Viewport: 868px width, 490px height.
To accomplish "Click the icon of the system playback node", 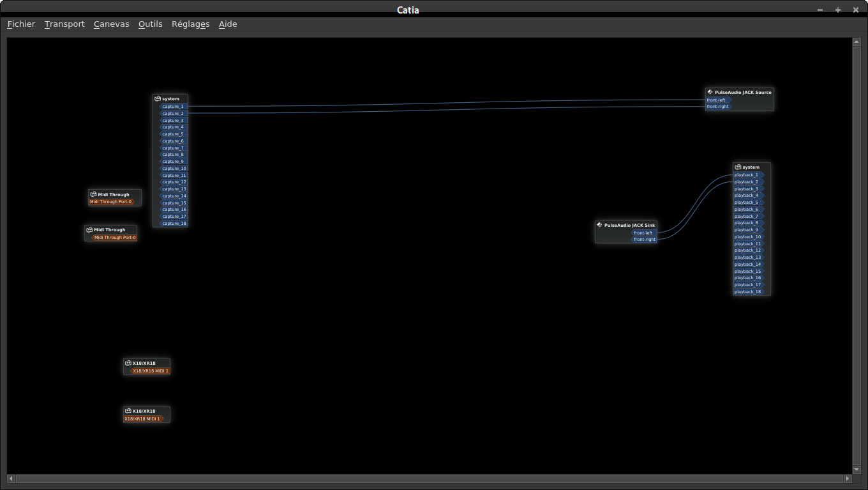I will pyautogui.click(x=738, y=167).
